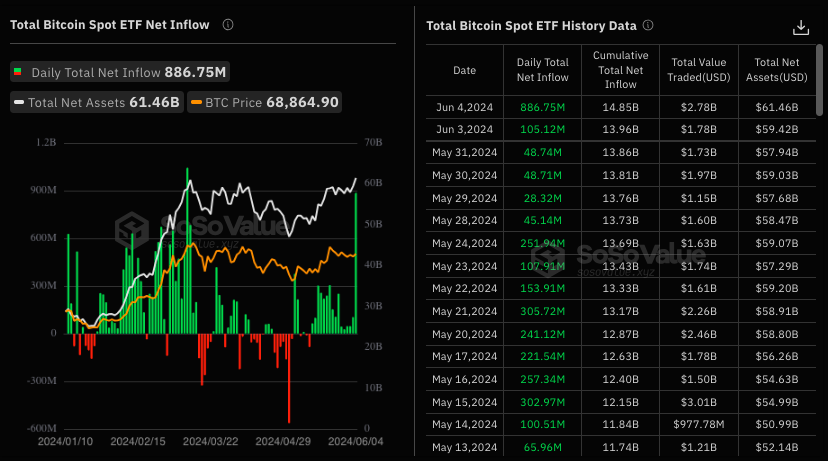Click the info icon beside History Data title
This screenshot has width=828, height=461.
coord(647,26)
